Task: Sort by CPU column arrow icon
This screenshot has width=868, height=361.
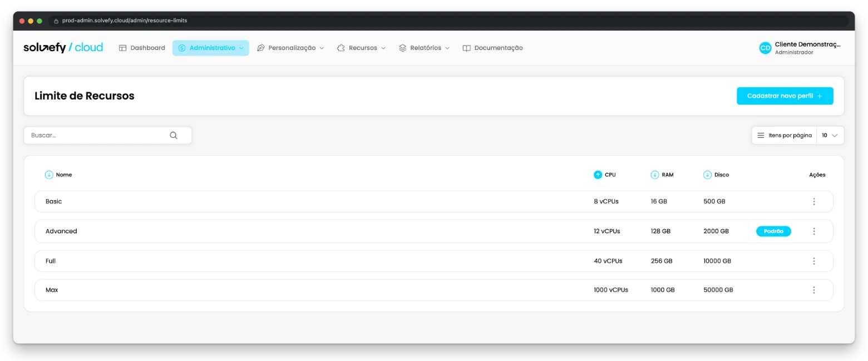Action: (x=598, y=175)
